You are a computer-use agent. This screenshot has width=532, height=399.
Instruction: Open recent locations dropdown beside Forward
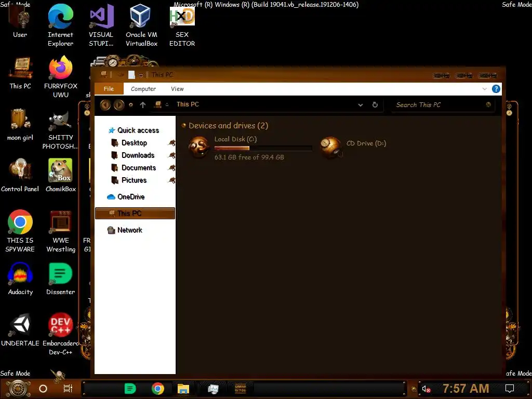click(131, 105)
